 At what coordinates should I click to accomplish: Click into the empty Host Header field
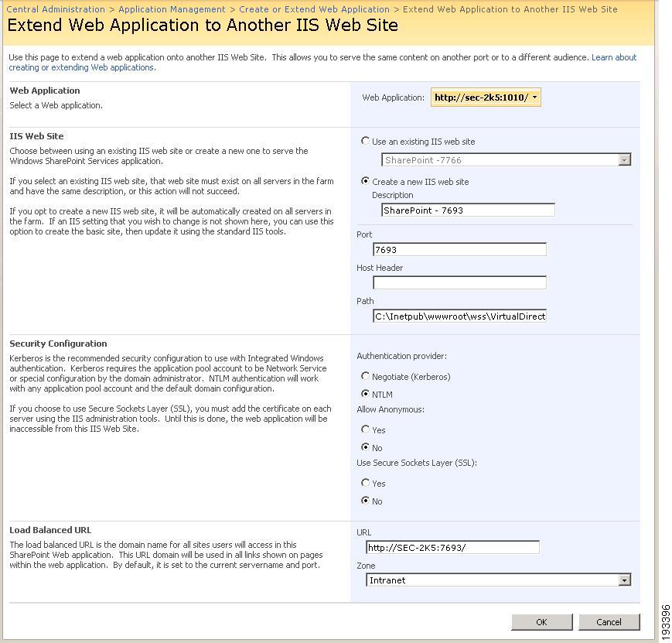coord(459,282)
